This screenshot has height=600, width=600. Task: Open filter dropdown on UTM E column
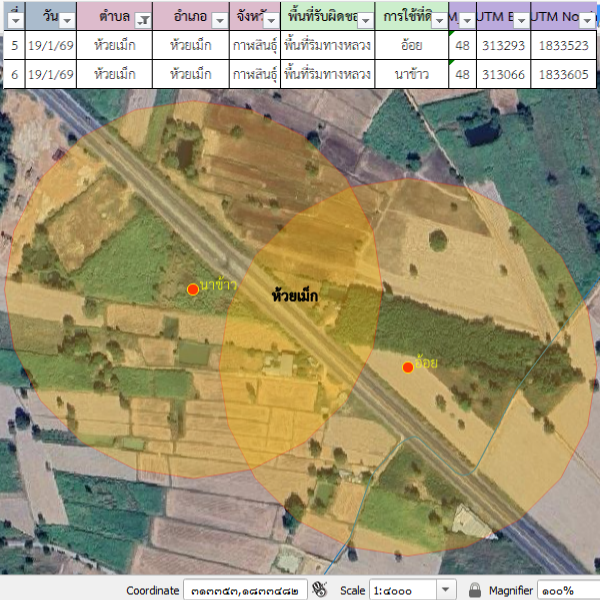click(x=519, y=21)
